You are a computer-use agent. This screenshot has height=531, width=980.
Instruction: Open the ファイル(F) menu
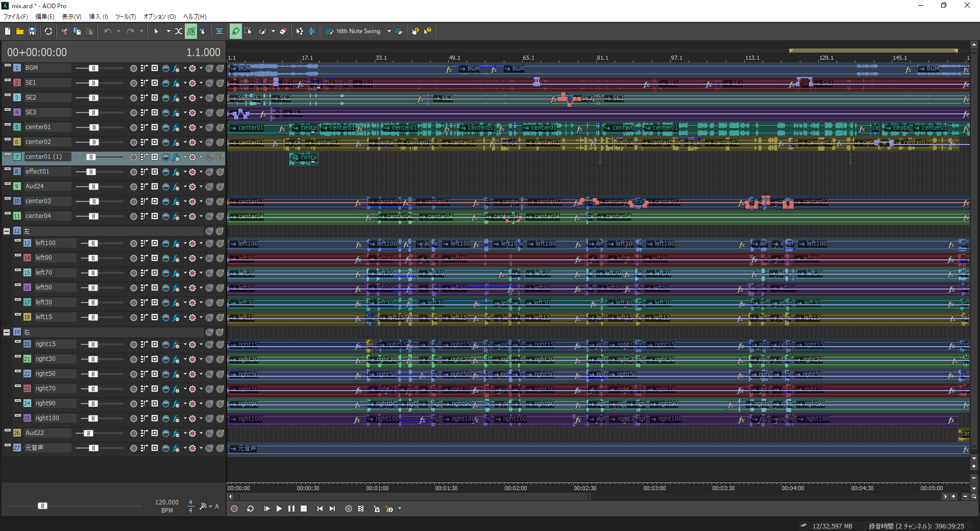(15, 17)
